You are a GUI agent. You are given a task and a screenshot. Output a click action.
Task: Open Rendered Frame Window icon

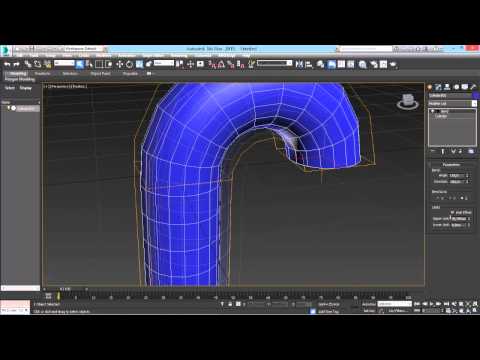tap(384, 64)
